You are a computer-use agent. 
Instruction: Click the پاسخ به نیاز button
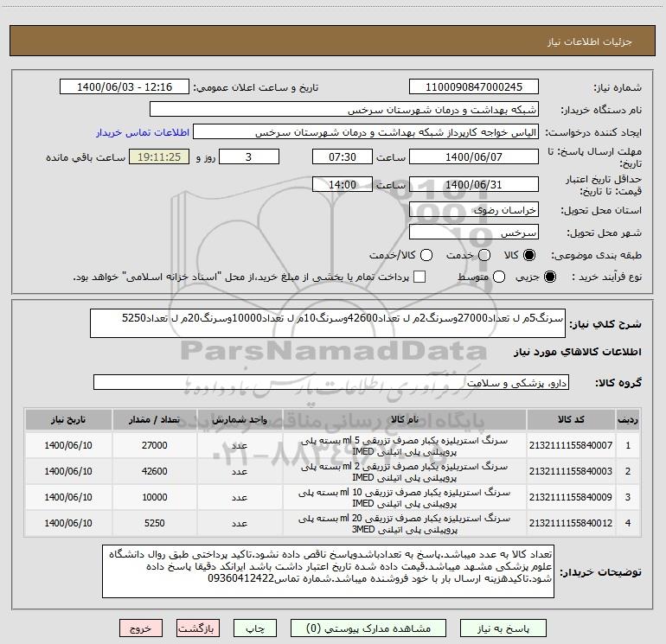[503, 628]
